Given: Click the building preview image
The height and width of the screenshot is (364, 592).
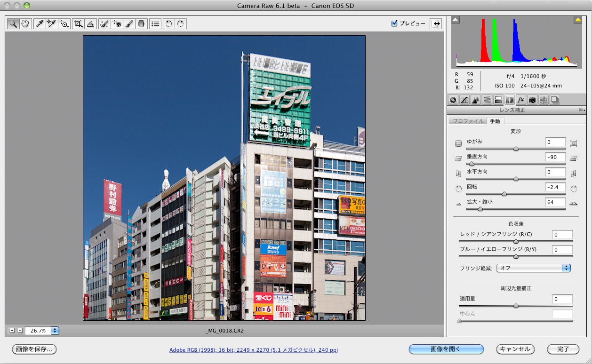Looking at the screenshot, I should click(x=224, y=178).
